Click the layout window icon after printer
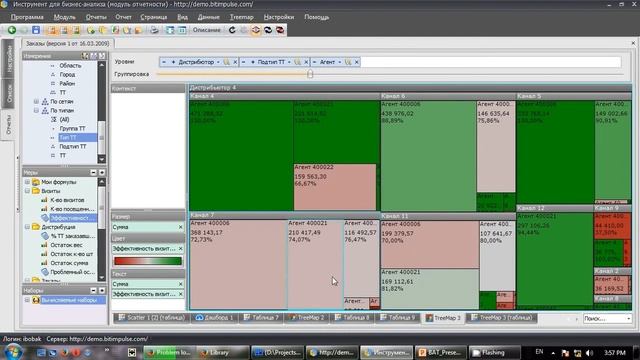Viewport: 640px width, 360px height. pos(170,30)
